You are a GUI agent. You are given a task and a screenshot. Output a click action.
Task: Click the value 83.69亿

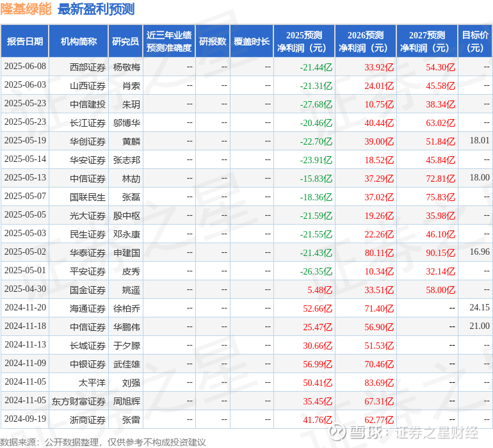(379, 383)
